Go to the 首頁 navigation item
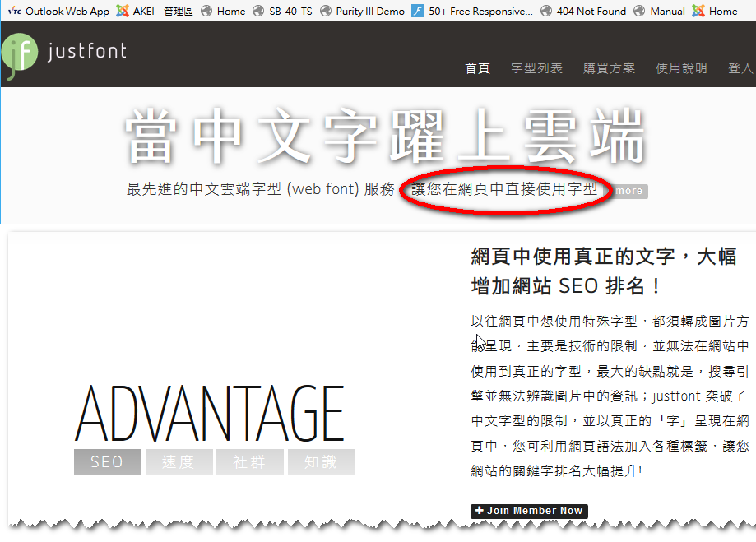This screenshot has height=542, width=756. pyautogui.click(x=477, y=68)
